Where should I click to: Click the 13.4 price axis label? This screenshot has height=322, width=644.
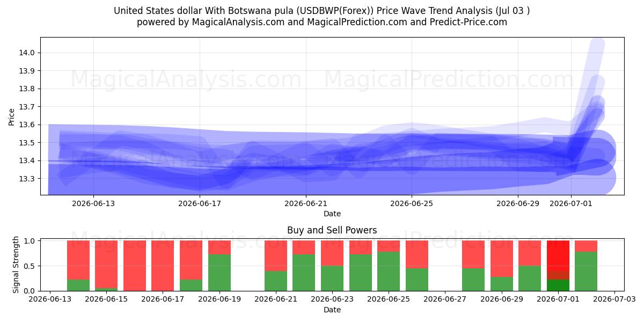coord(27,160)
